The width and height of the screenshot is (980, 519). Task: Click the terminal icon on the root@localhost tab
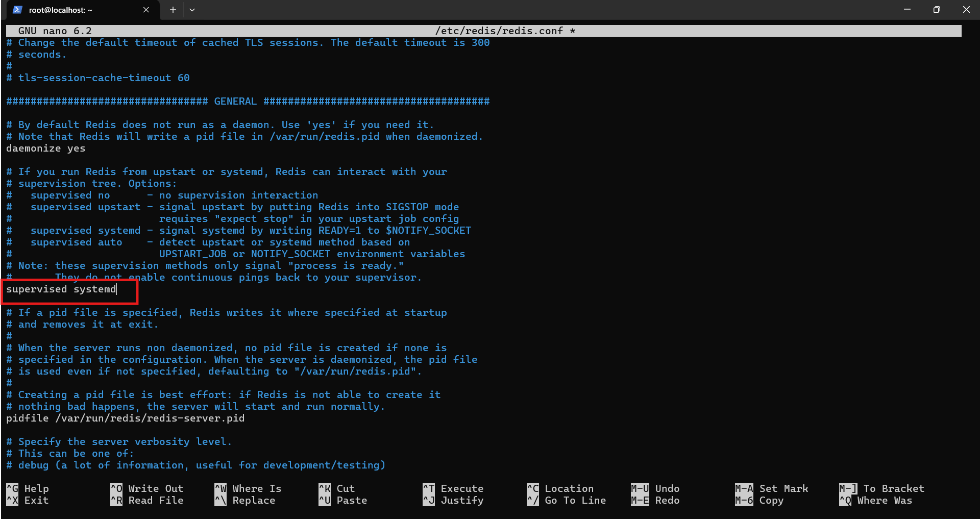click(17, 10)
